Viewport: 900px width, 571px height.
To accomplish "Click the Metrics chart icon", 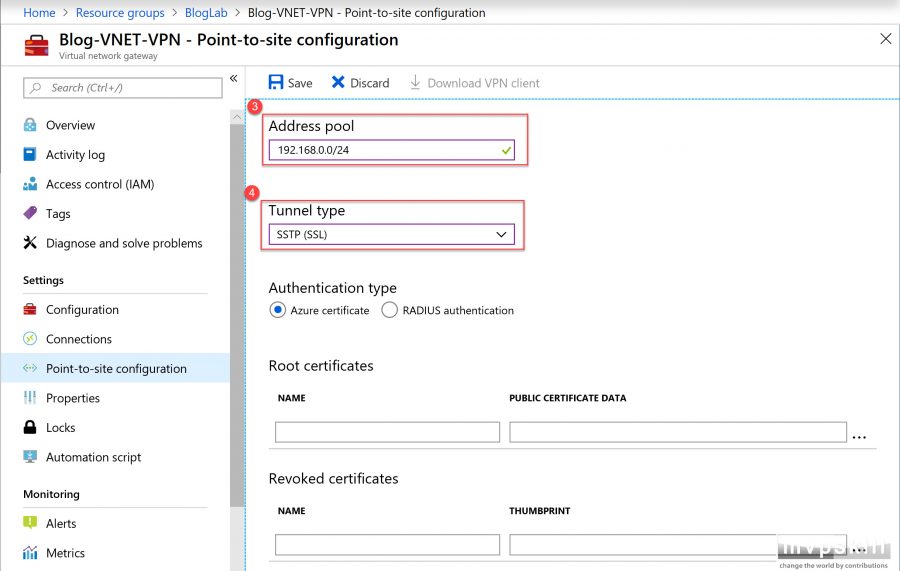I will tap(30, 553).
